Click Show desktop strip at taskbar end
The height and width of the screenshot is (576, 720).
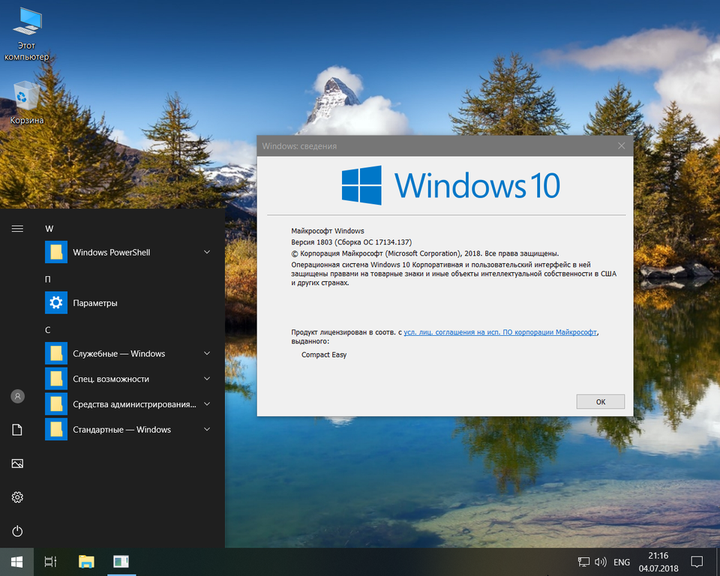[718, 562]
